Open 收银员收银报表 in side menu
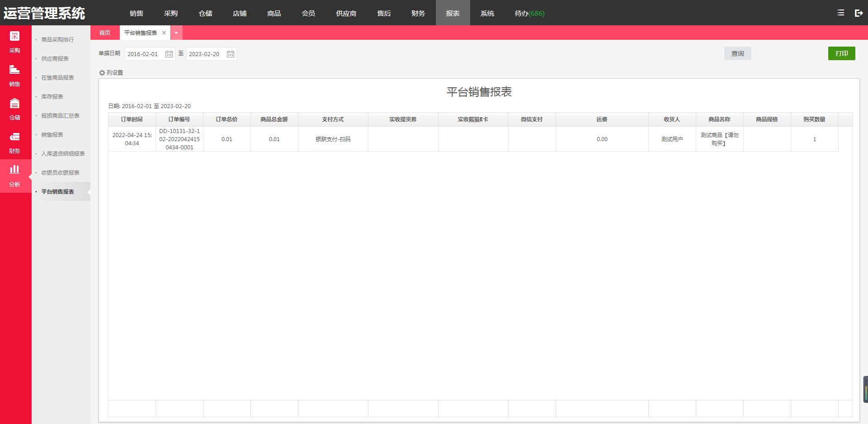Image resolution: width=868 pixels, height=424 pixels. (x=60, y=173)
